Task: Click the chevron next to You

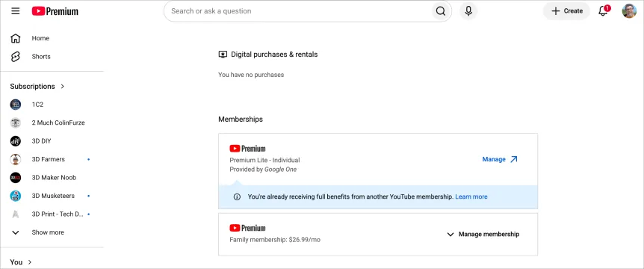Action: (30, 262)
